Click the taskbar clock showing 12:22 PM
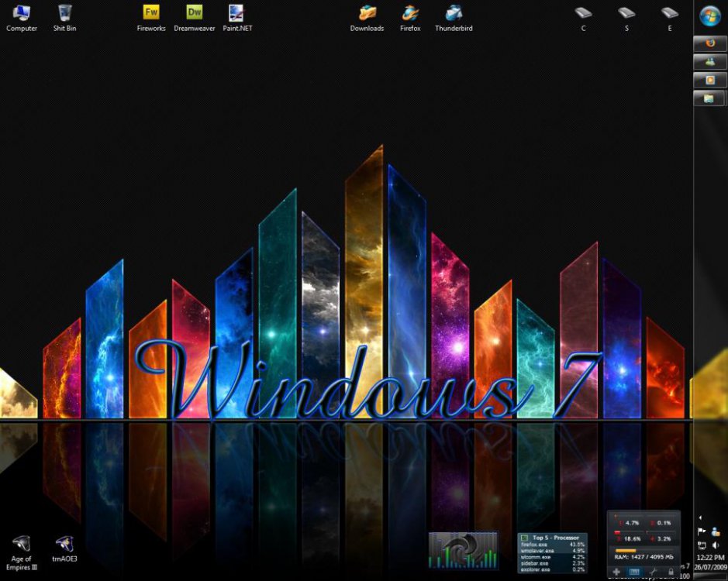Screen dimensions: 728x581 click(x=710, y=558)
